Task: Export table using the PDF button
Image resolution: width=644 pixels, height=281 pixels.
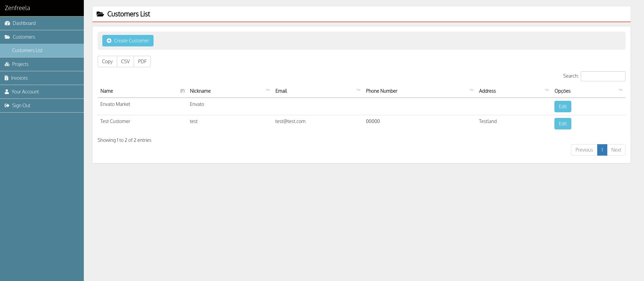Action: tap(142, 62)
